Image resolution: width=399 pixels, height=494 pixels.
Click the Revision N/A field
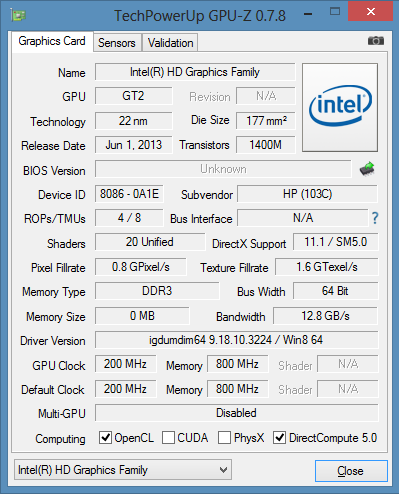coord(266,96)
